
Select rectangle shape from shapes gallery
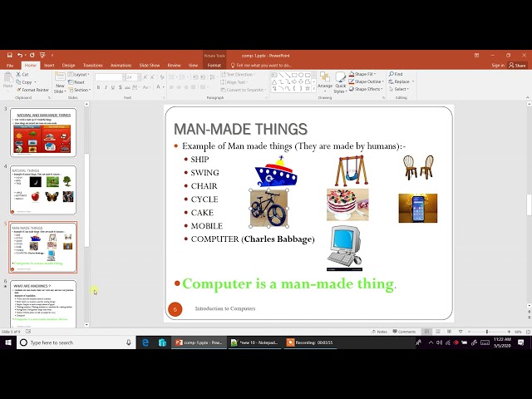click(x=294, y=75)
